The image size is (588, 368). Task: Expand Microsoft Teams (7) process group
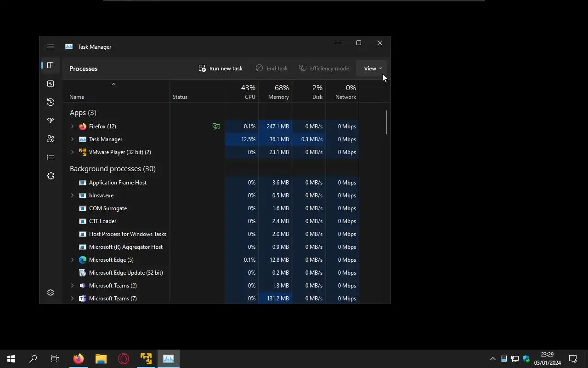click(x=72, y=298)
